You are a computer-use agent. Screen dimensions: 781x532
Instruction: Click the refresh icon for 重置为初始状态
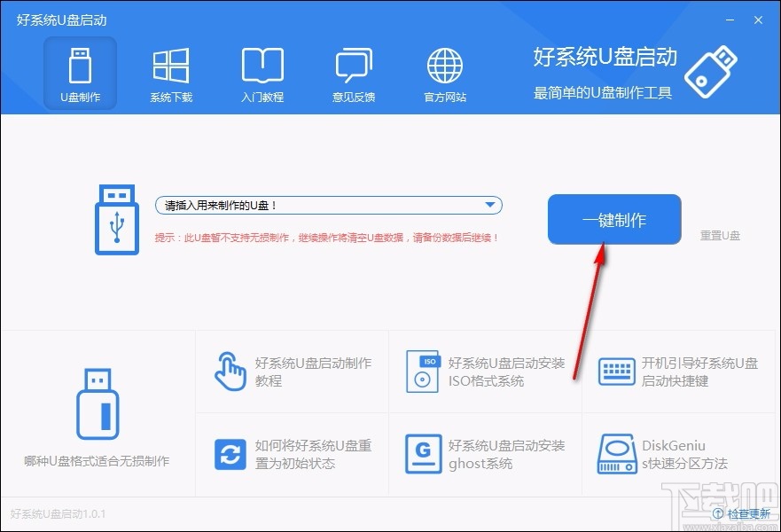point(230,454)
